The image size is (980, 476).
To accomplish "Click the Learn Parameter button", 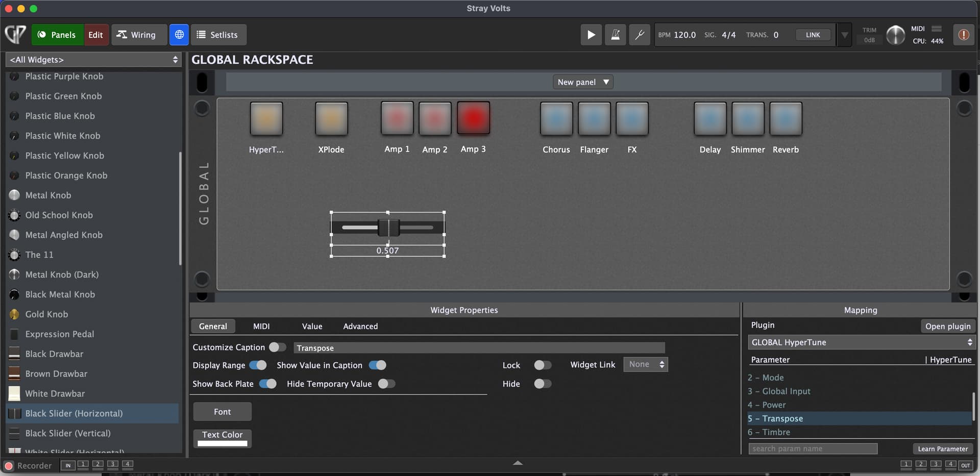I will (x=942, y=448).
